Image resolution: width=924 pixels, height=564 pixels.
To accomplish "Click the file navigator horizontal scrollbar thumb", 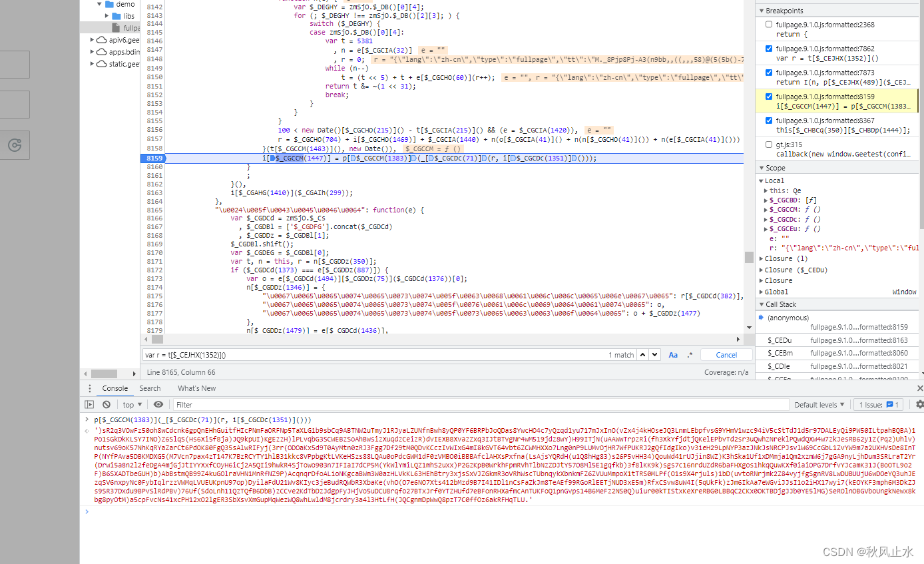I will [x=105, y=374].
